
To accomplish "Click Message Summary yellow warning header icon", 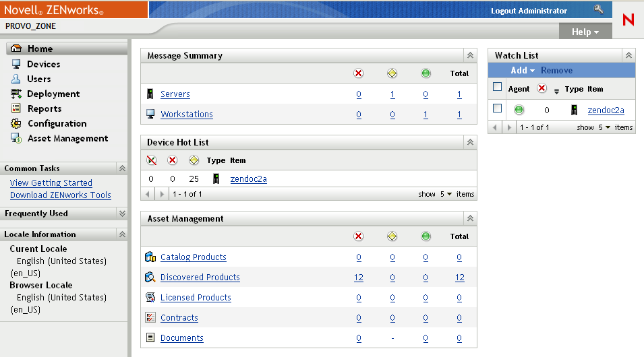I will click(392, 73).
